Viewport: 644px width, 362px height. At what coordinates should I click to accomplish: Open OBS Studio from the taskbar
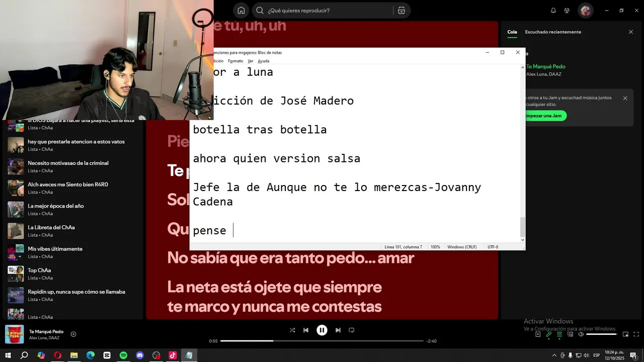156,355
